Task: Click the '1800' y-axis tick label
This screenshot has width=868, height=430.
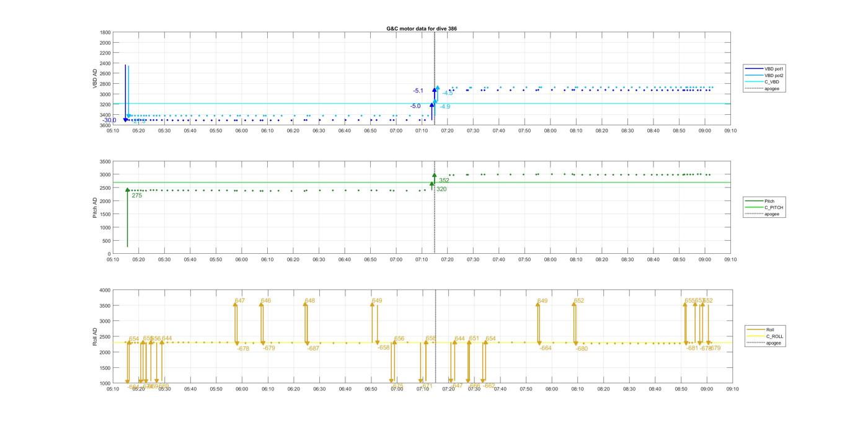Action: (x=105, y=32)
